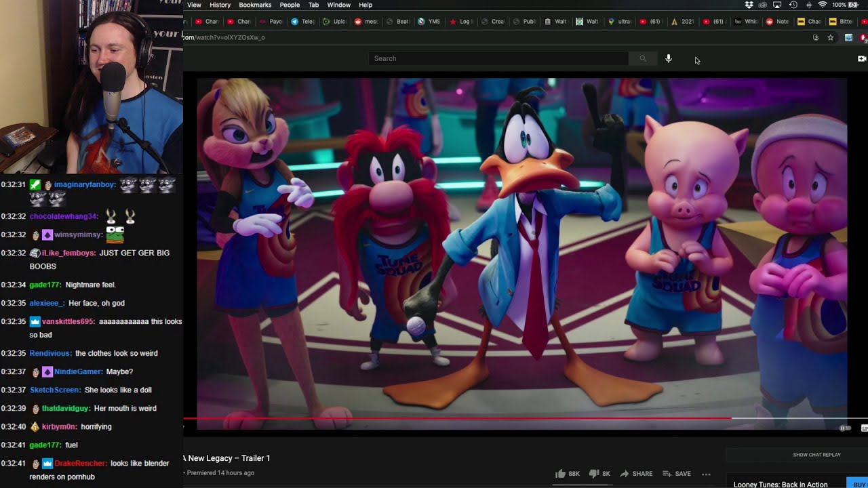The image size is (868, 488).
Task: Like the video with thumbs up 88K
Action: tap(567, 474)
